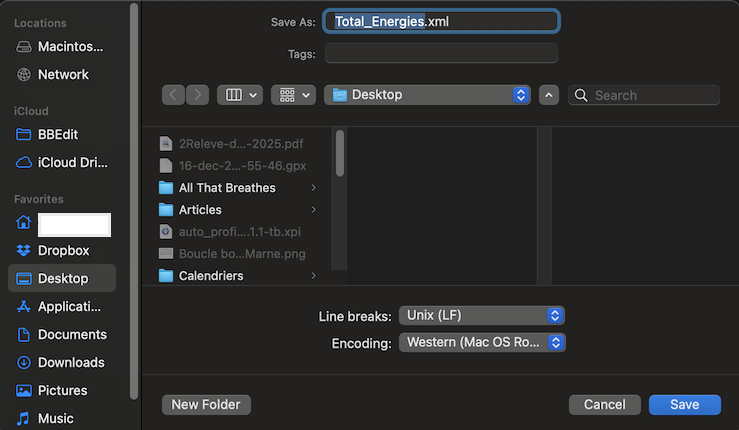Open the grouping options dropdown
This screenshot has height=430, width=739.
[x=293, y=95]
